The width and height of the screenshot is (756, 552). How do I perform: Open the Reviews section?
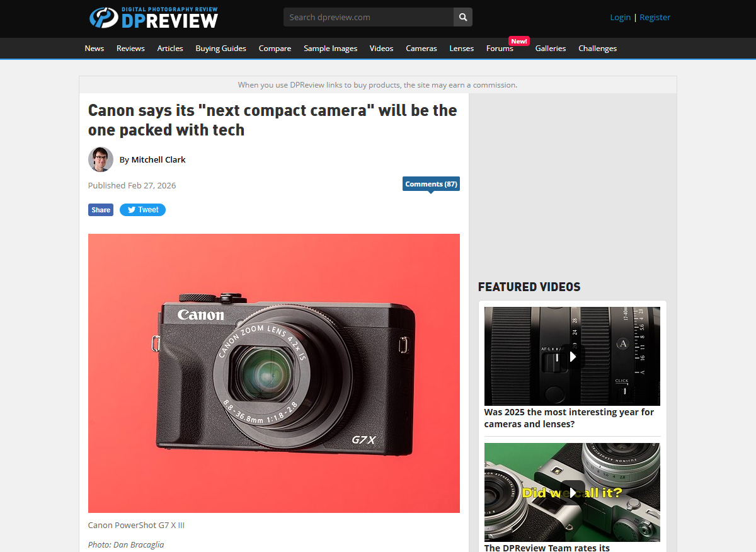click(x=130, y=49)
